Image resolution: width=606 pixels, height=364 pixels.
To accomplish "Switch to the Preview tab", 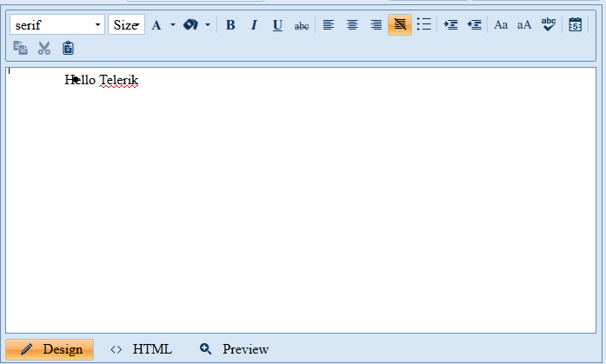I will (235, 349).
